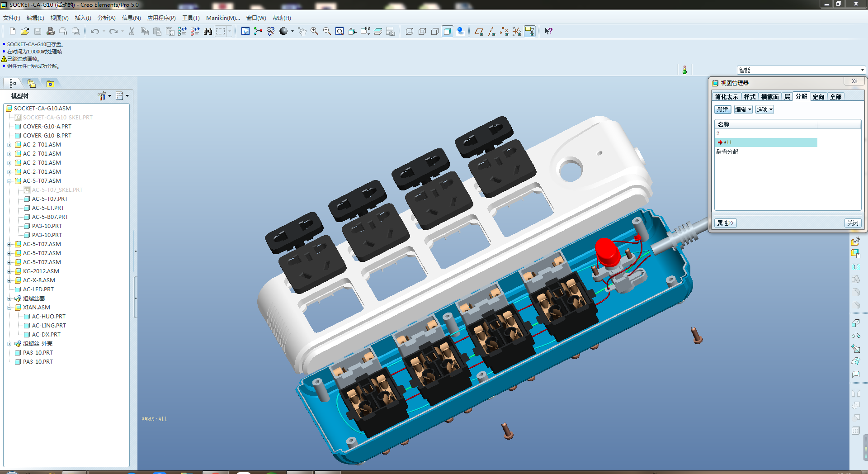This screenshot has height=474, width=868.
Task: Print the model using the printer icon
Action: [50, 31]
